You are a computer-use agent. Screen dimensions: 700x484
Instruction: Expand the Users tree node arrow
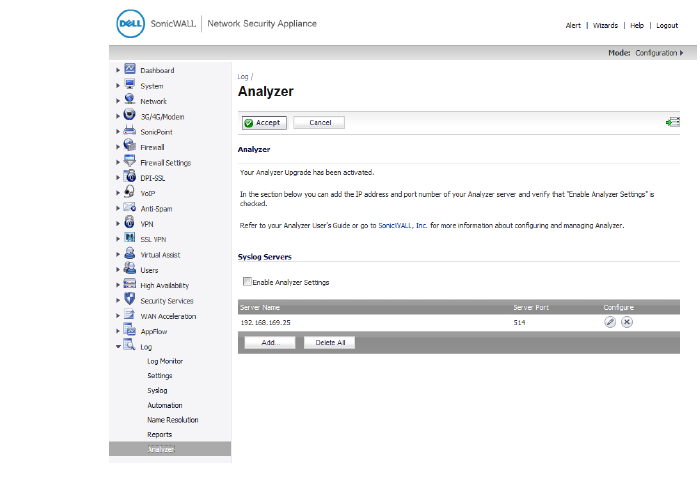click(x=118, y=269)
